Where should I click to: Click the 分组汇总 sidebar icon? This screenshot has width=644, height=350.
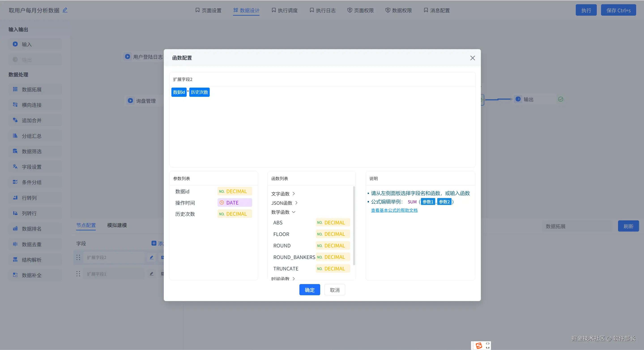(x=15, y=136)
